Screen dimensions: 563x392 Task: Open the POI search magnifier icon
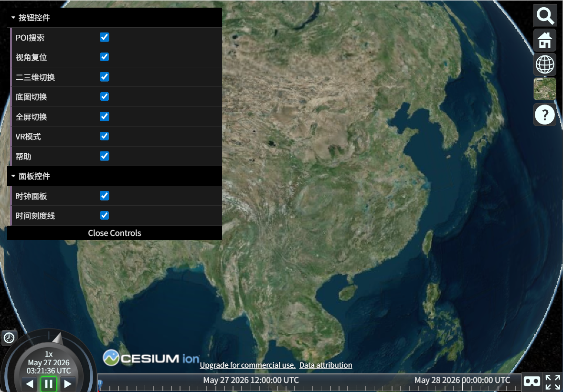[x=545, y=16]
